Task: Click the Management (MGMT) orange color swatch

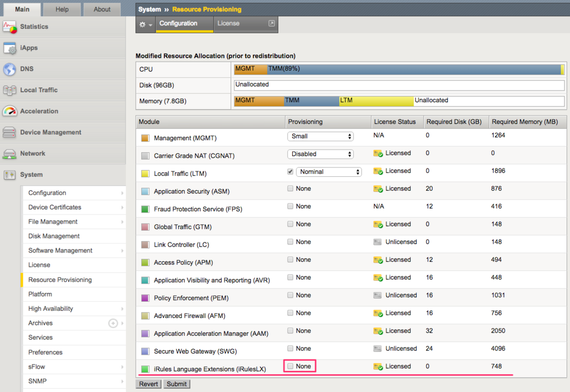Action: (145, 138)
